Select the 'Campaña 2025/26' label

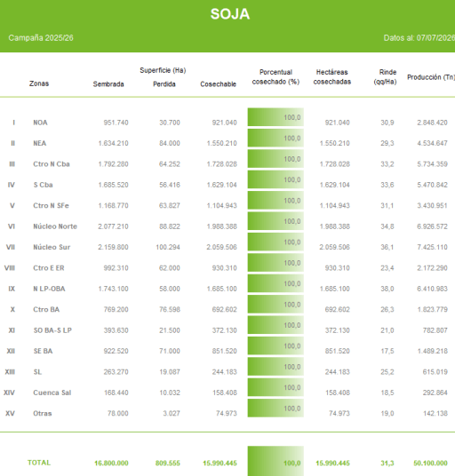pyautogui.click(x=41, y=38)
